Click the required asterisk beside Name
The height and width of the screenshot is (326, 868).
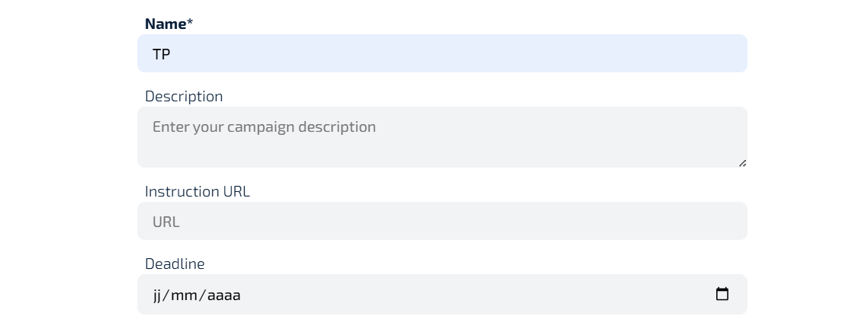pos(190,23)
